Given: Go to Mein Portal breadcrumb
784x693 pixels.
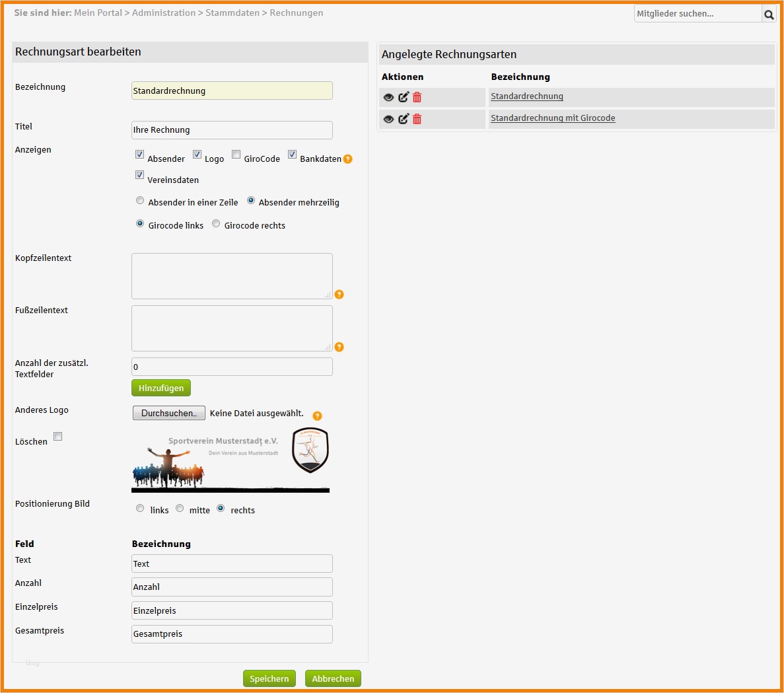Looking at the screenshot, I should point(98,13).
